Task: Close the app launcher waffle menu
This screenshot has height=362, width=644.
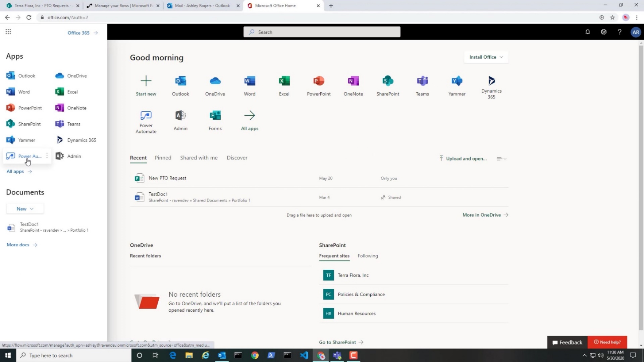Action: [8, 32]
